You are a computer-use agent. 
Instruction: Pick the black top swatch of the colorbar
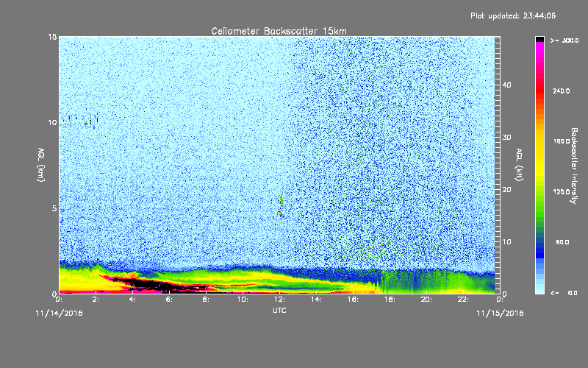(x=539, y=39)
